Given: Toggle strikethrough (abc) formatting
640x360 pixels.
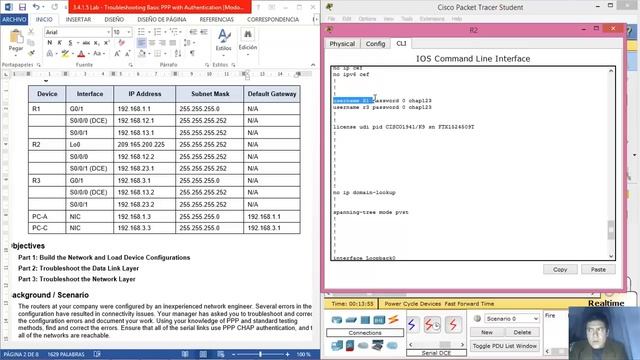Looking at the screenshot, I should click(86, 43).
